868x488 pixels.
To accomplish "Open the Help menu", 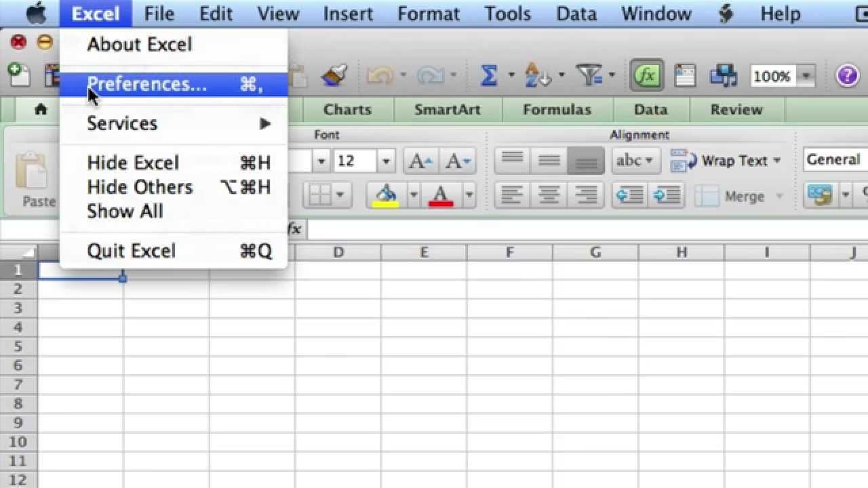I will click(x=780, y=14).
